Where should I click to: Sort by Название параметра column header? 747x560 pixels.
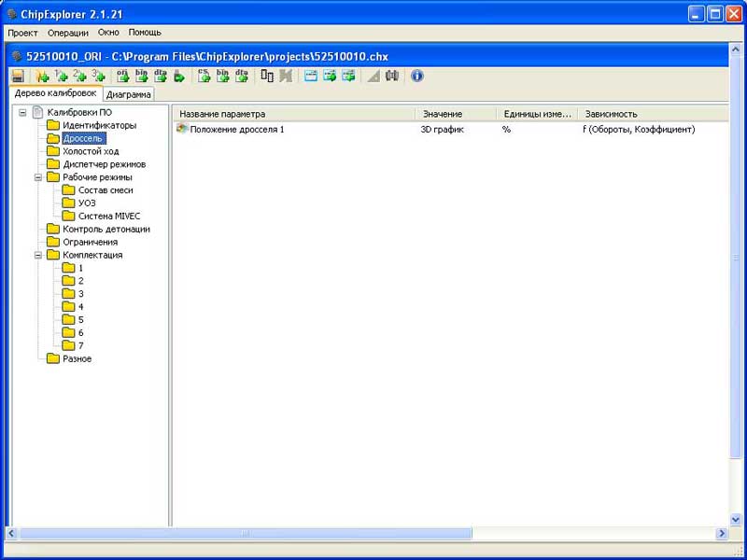point(294,114)
